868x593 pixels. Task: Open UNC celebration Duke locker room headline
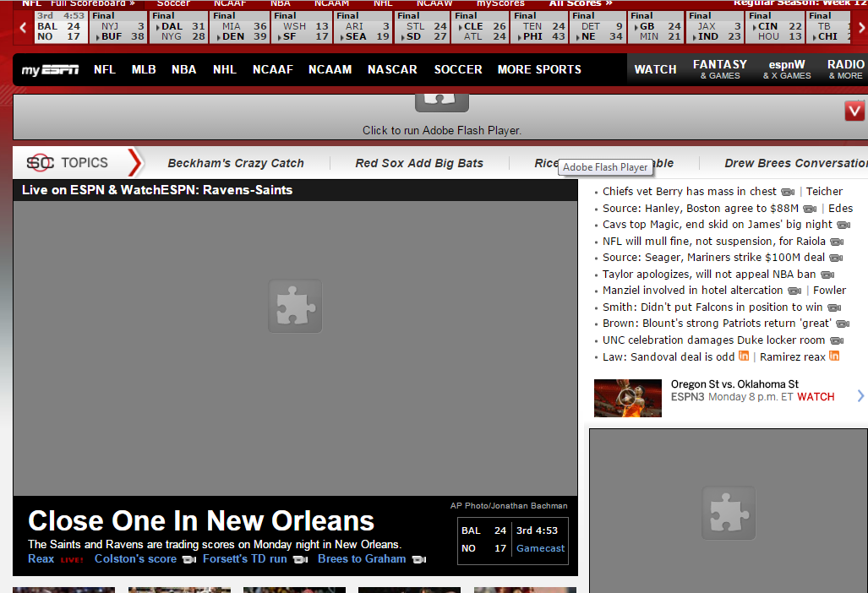point(713,340)
